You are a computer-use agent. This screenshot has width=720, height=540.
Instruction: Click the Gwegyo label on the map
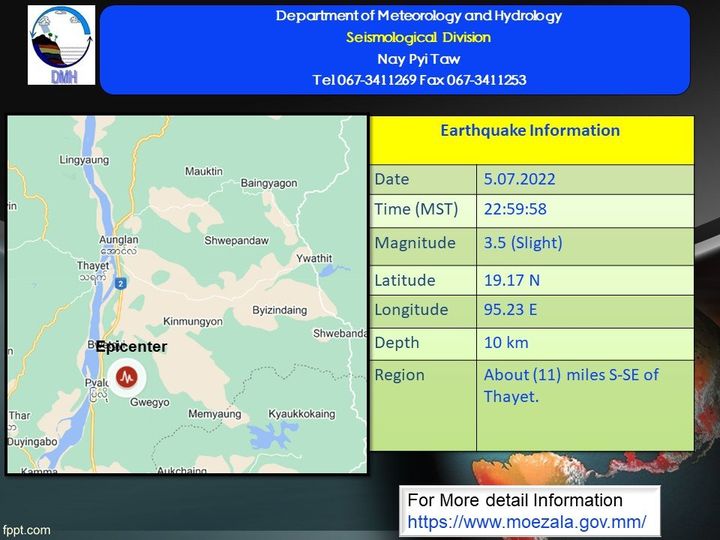tap(151, 401)
